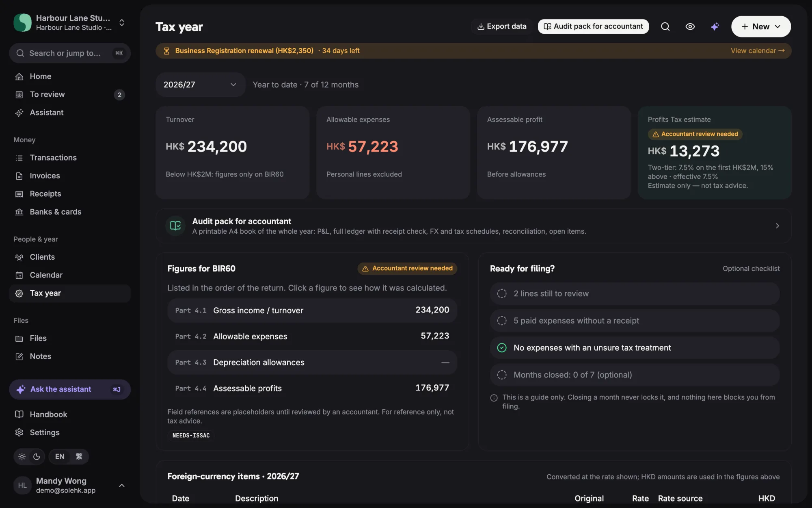
Task: Click the Assessable profit HK$ 176,977 card
Action: 554,153
